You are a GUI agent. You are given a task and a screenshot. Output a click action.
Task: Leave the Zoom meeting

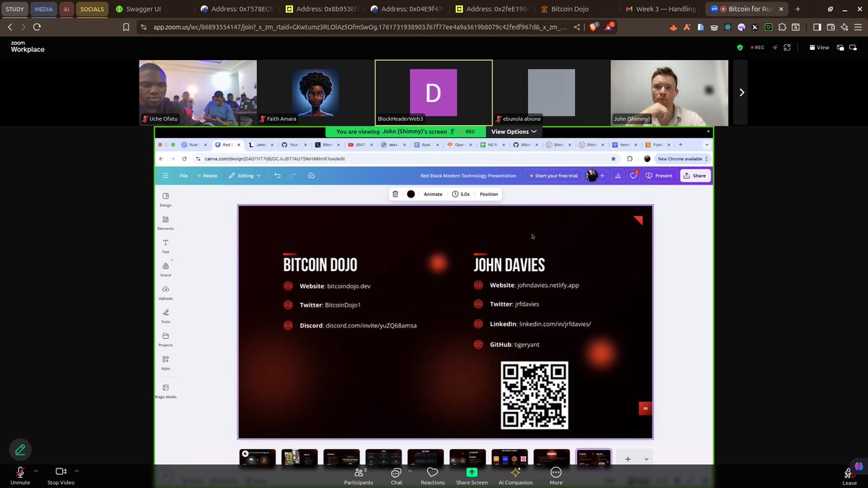(x=849, y=475)
